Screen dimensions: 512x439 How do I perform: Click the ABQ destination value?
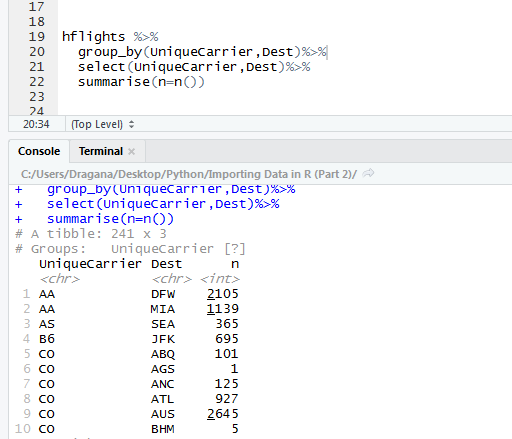tap(163, 354)
